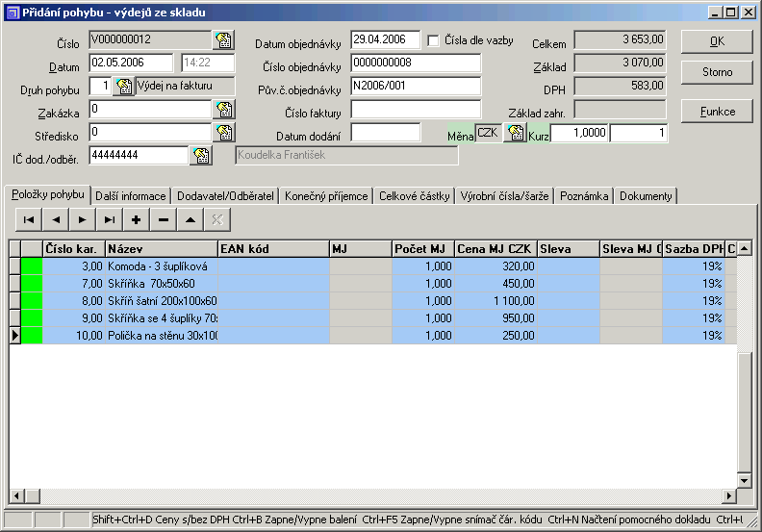Open currency lookup icon next to CZK

tap(515, 132)
